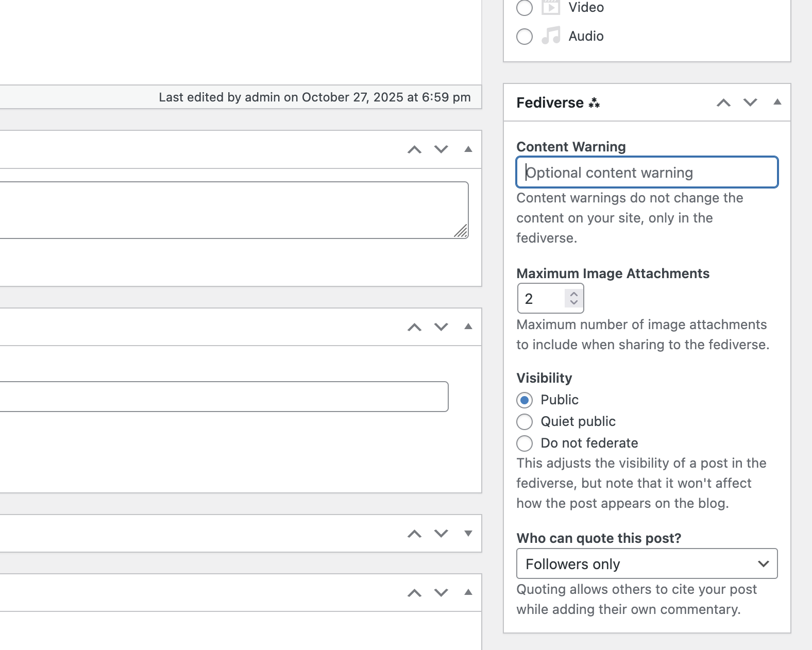Click the Maximum Image Attachments number field
Screen dimensions: 812x650
542,299
